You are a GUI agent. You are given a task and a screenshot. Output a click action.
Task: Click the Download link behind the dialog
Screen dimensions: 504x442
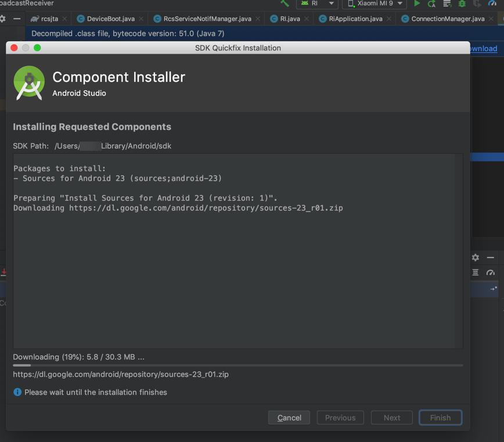point(484,49)
